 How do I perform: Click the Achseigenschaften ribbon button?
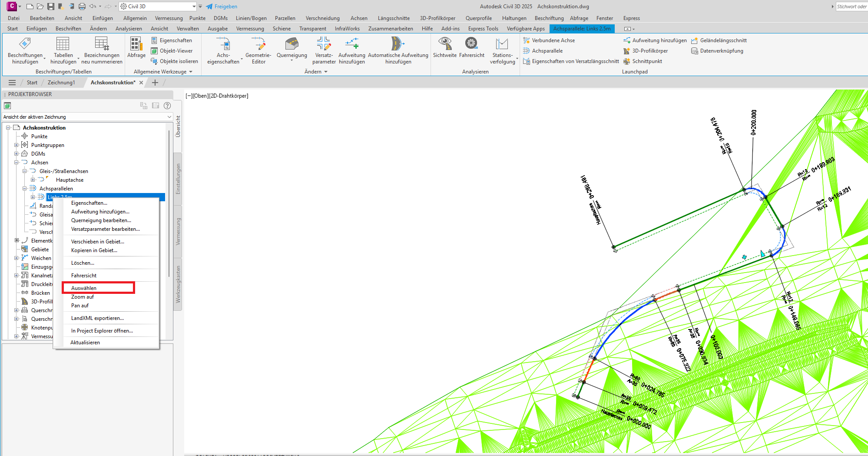223,50
